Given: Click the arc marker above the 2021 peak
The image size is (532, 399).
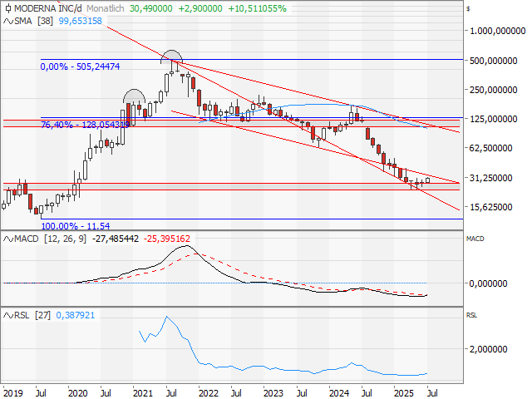Looking at the screenshot, I should click(135, 96).
